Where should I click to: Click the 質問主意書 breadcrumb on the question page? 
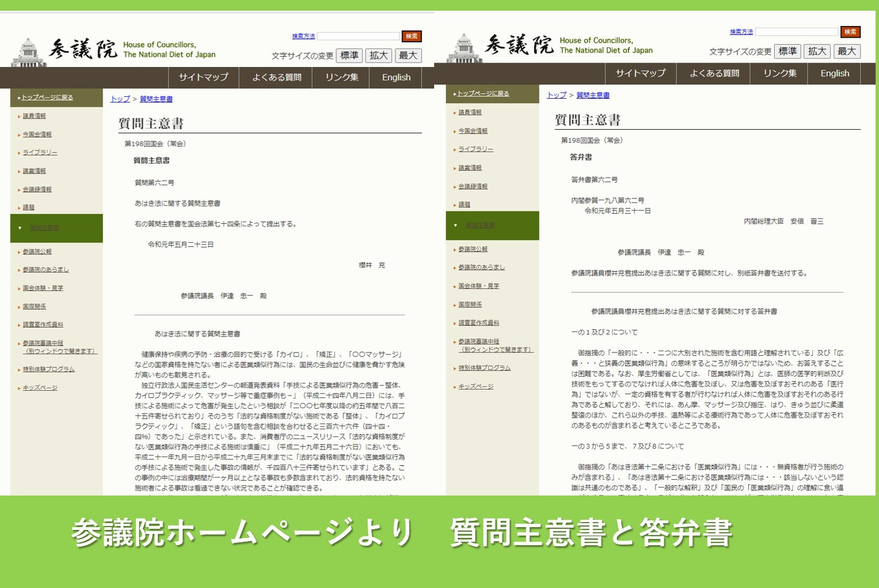(x=156, y=99)
